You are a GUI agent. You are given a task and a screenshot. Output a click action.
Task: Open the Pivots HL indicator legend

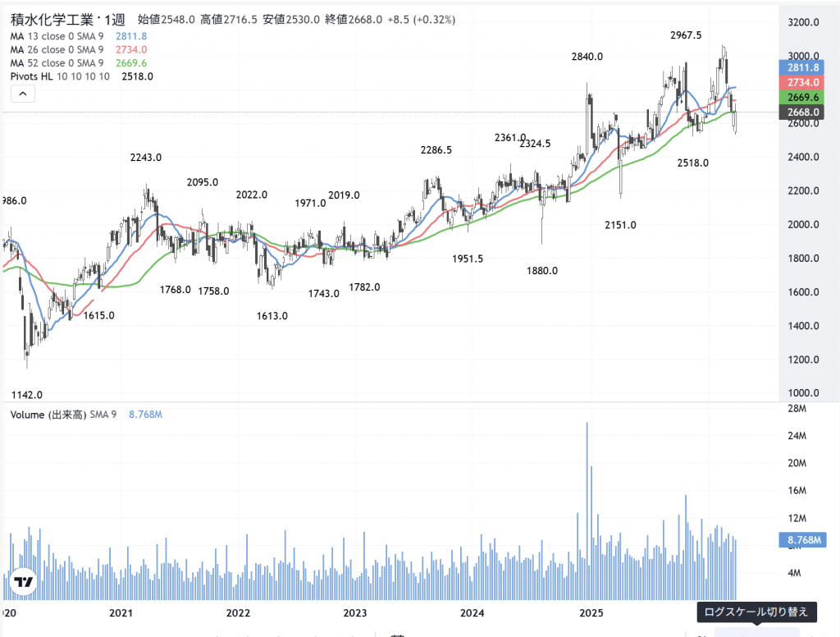click(59, 76)
